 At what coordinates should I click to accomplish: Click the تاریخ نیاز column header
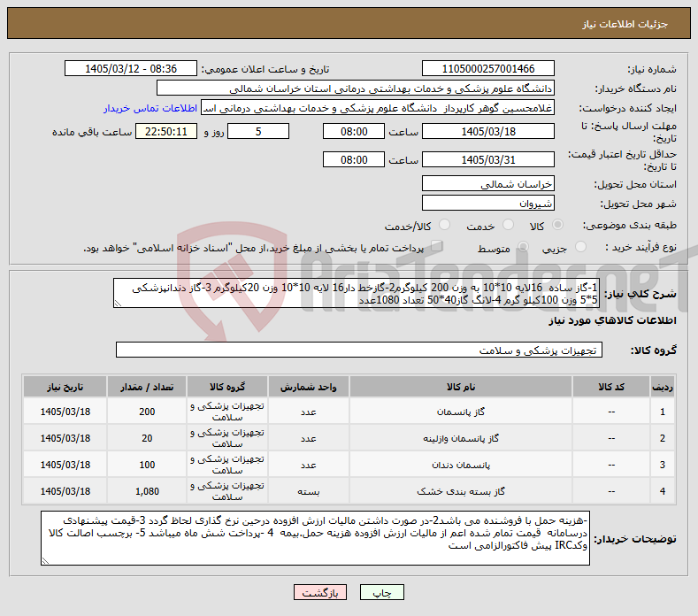pos(65,387)
